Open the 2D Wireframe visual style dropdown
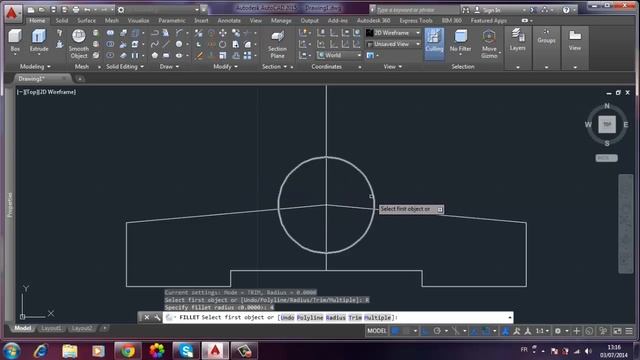This screenshot has width=640, height=360. click(393, 33)
